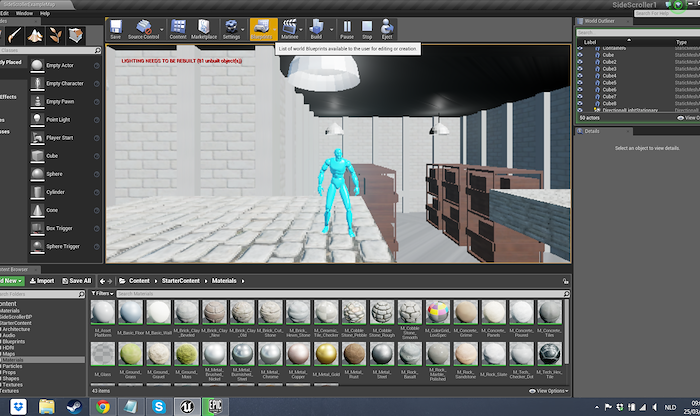Image resolution: width=700 pixels, height=416 pixels.
Task: Open Settings in the toolbar
Action: pos(231,29)
